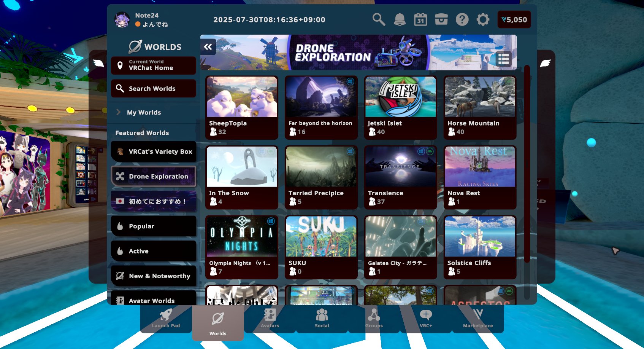Image resolution: width=644 pixels, height=349 pixels.
Task: Select Drone Exploration category
Action: coord(154,176)
